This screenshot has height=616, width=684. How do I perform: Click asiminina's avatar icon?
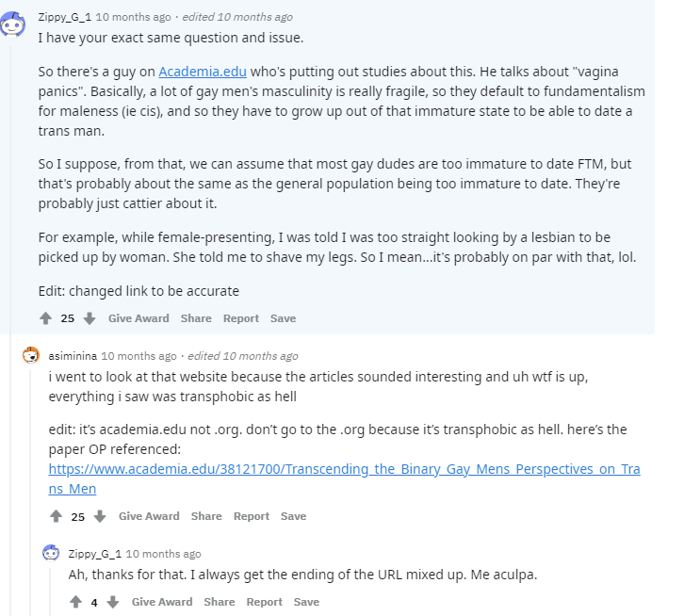(x=31, y=355)
